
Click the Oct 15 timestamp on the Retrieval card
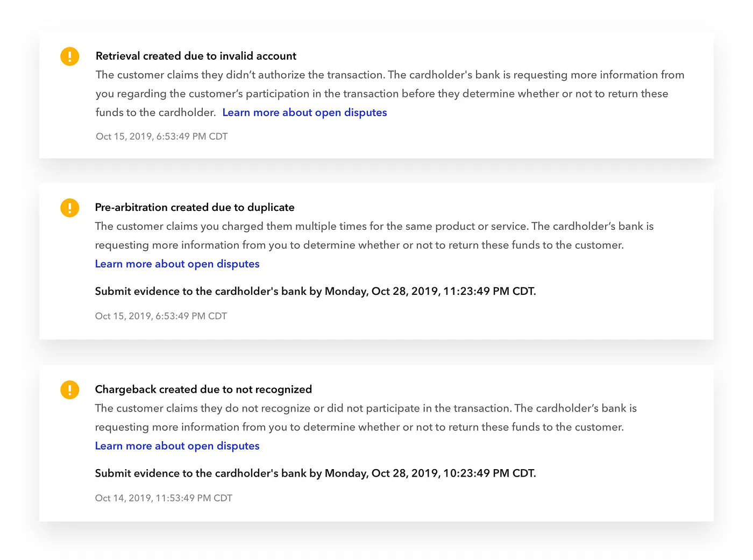(161, 136)
